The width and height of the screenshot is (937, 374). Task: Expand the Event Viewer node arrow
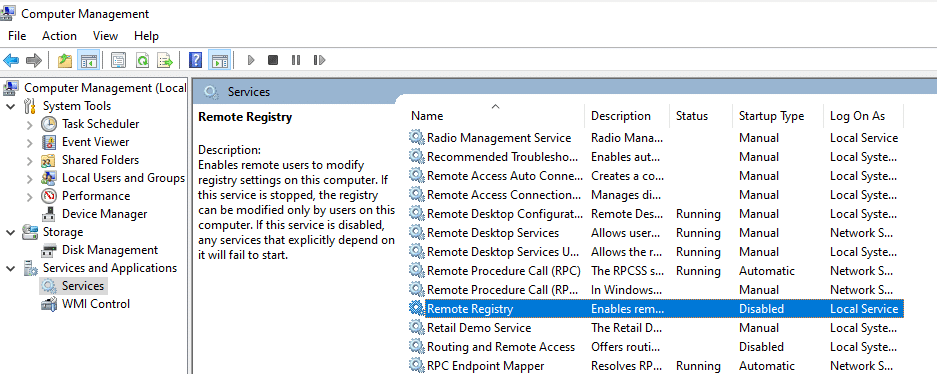(x=30, y=142)
